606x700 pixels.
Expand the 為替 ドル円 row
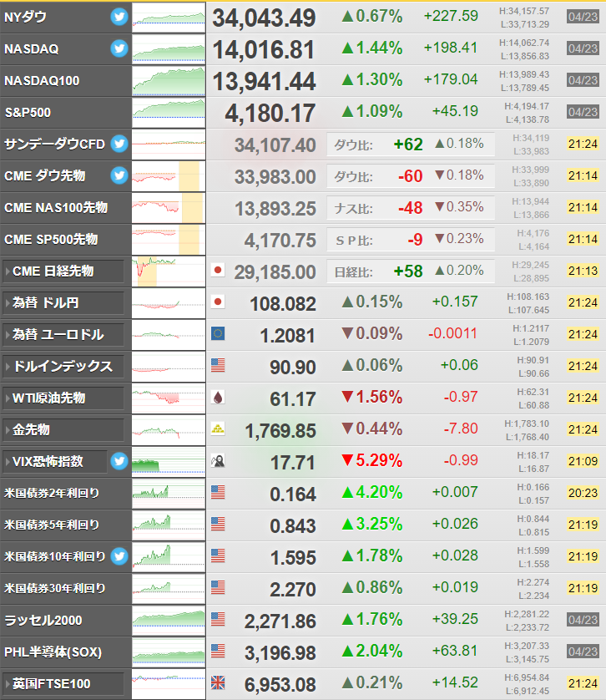(63, 303)
